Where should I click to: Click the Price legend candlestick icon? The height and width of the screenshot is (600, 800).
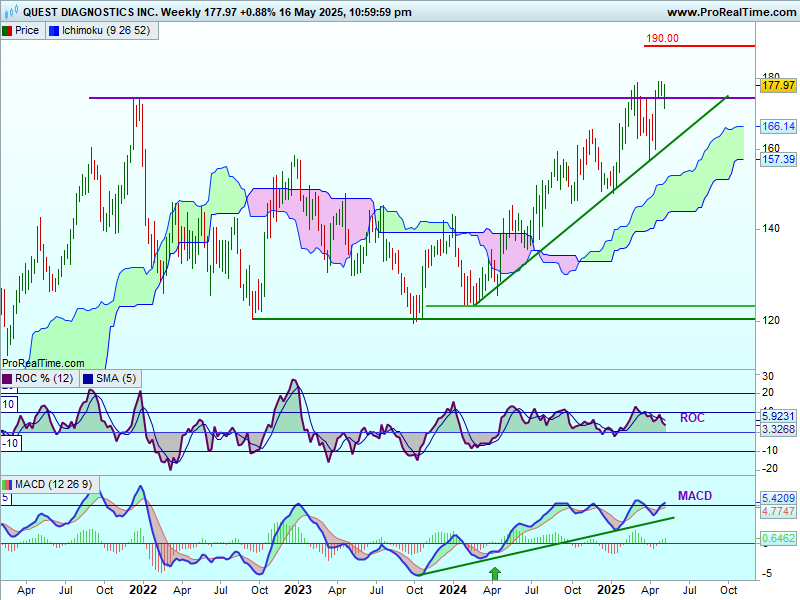tap(8, 31)
